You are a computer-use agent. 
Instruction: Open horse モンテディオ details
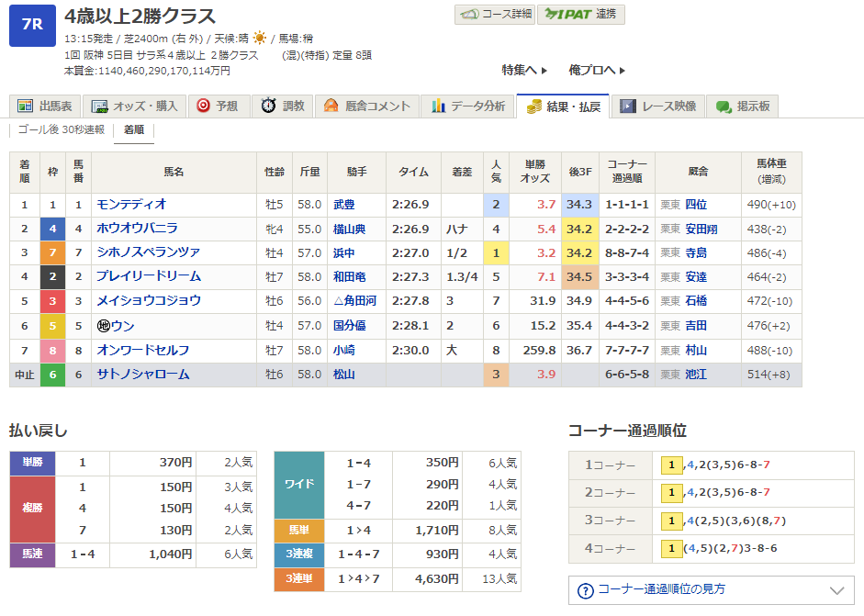tap(131, 204)
